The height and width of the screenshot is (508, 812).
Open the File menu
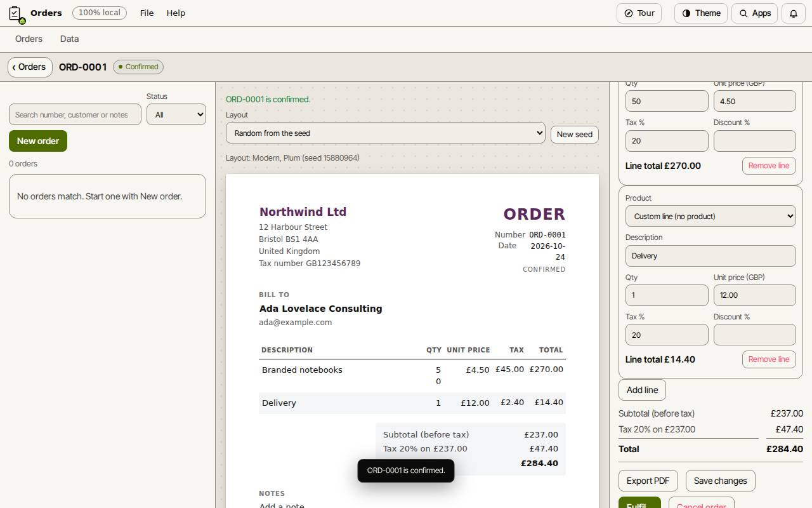(x=147, y=13)
